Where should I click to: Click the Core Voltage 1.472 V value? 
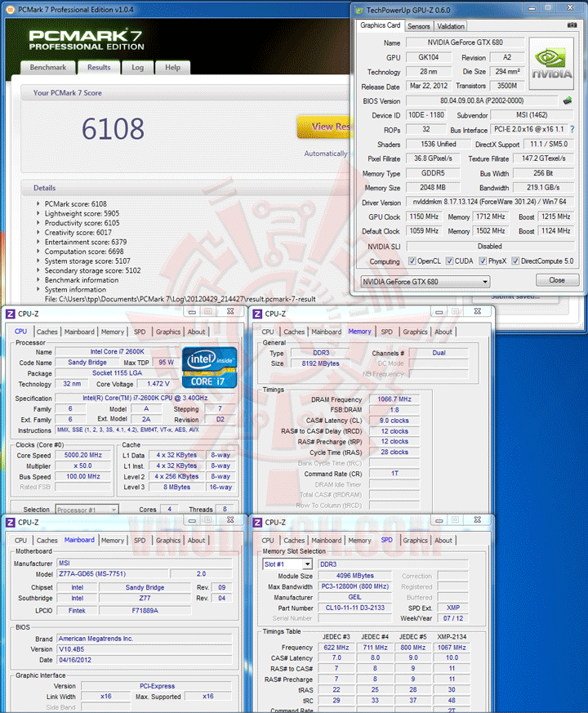click(x=158, y=384)
